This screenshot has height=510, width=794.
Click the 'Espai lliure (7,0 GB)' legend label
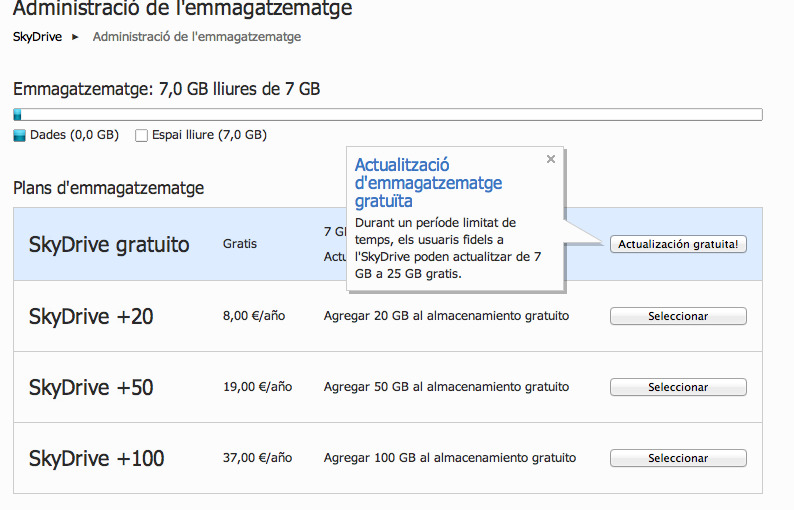click(x=209, y=135)
